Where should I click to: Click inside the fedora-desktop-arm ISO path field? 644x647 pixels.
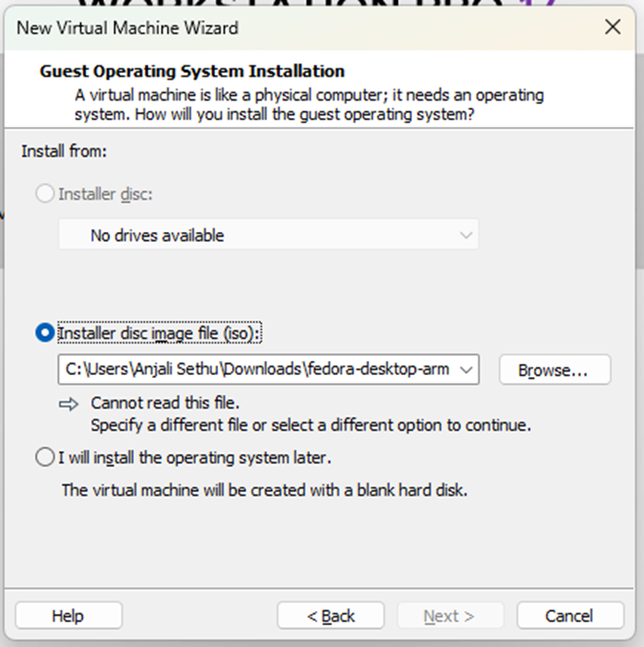(256, 369)
